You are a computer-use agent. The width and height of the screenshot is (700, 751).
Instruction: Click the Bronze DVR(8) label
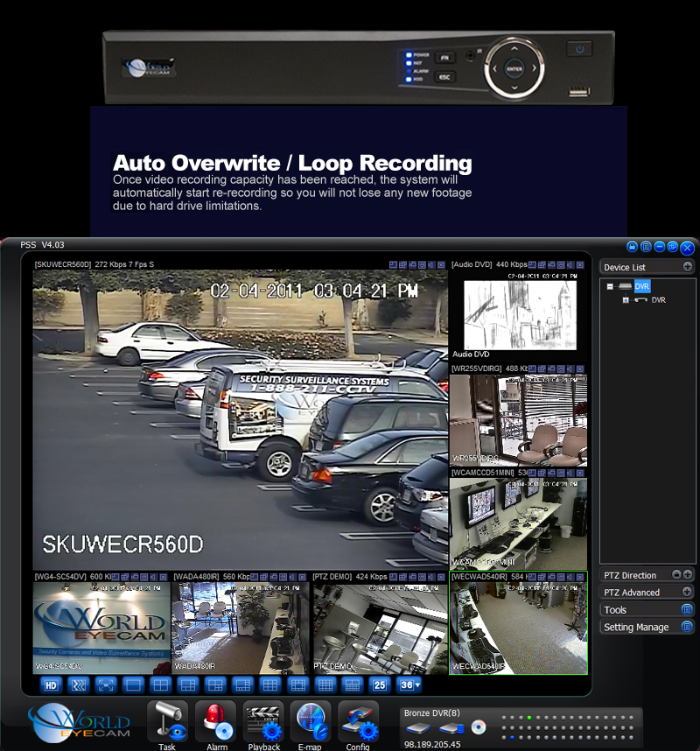[432, 713]
